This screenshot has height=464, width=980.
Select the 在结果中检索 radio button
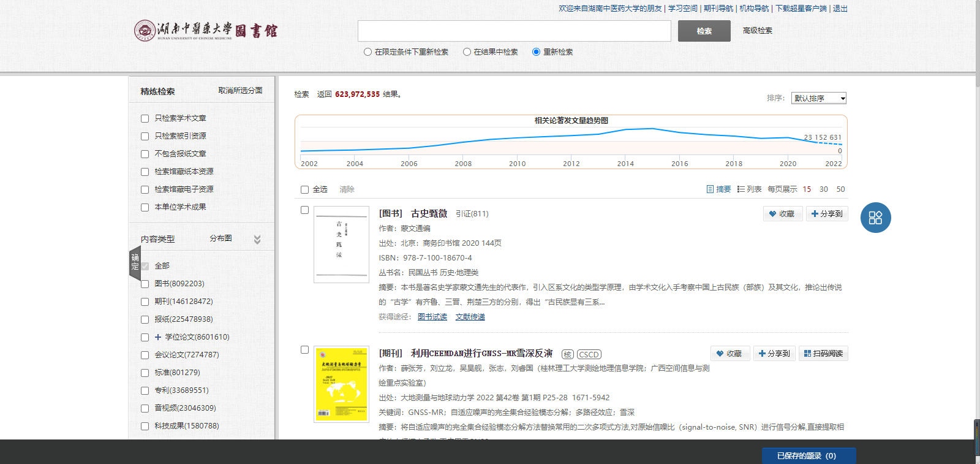coord(467,52)
